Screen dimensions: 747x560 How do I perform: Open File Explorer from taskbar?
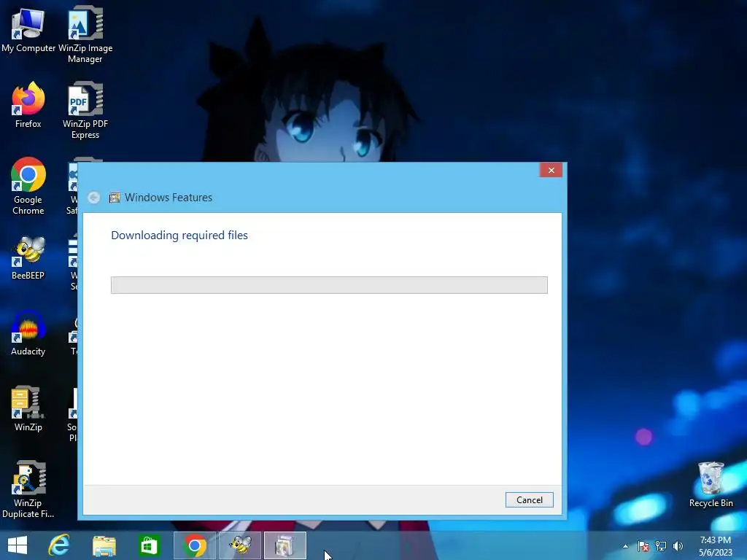(x=104, y=545)
